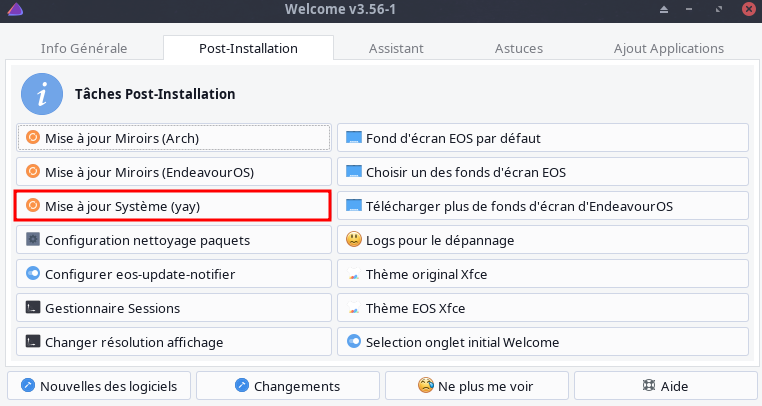Image resolution: width=762 pixels, height=406 pixels.
Task: Go to the Astuces tab
Action: click(x=518, y=48)
